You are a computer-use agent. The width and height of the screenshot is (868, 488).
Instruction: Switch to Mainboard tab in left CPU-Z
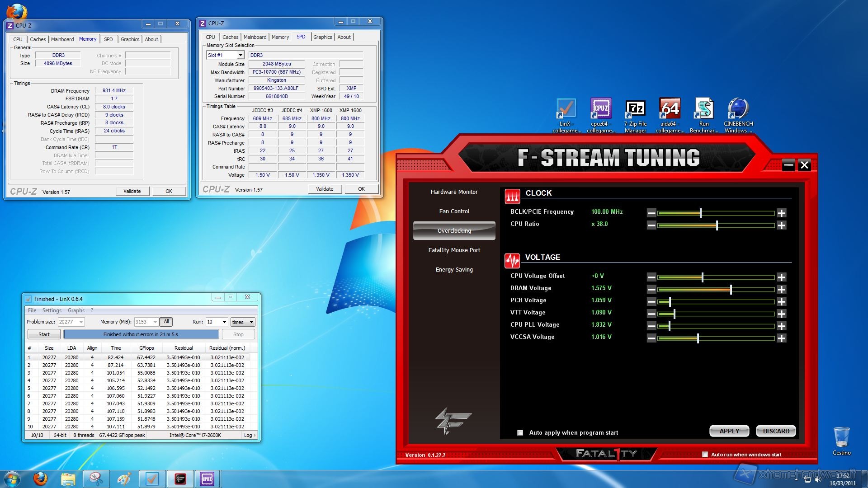tap(62, 39)
